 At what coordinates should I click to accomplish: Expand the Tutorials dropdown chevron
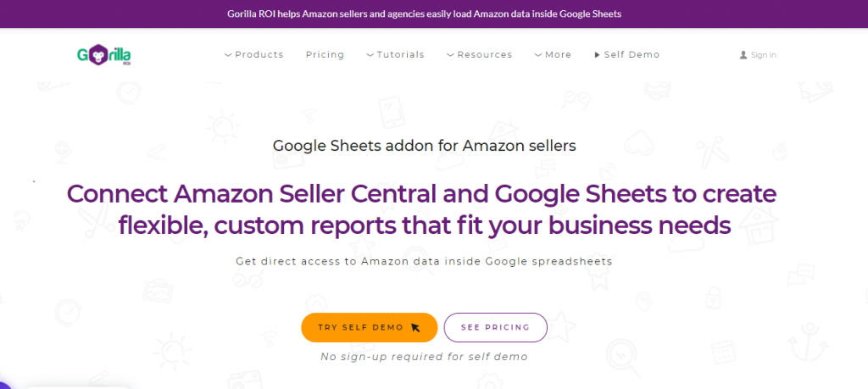pos(370,55)
